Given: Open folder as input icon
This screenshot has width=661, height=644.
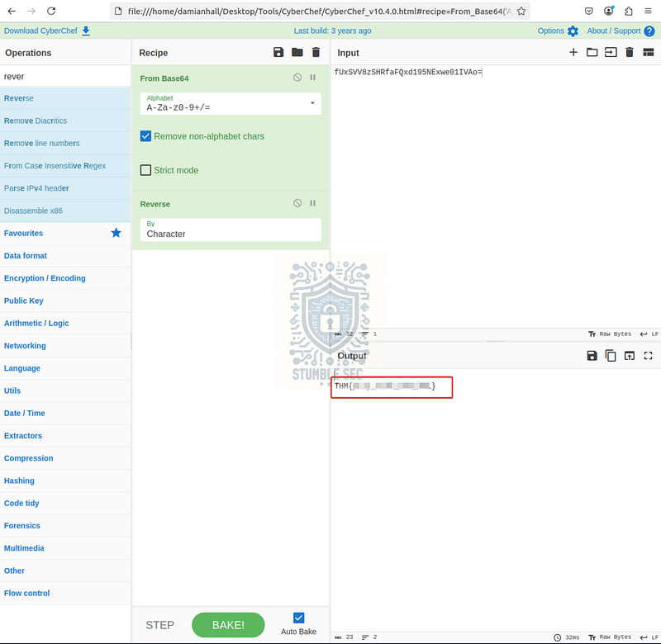Looking at the screenshot, I should tap(592, 52).
